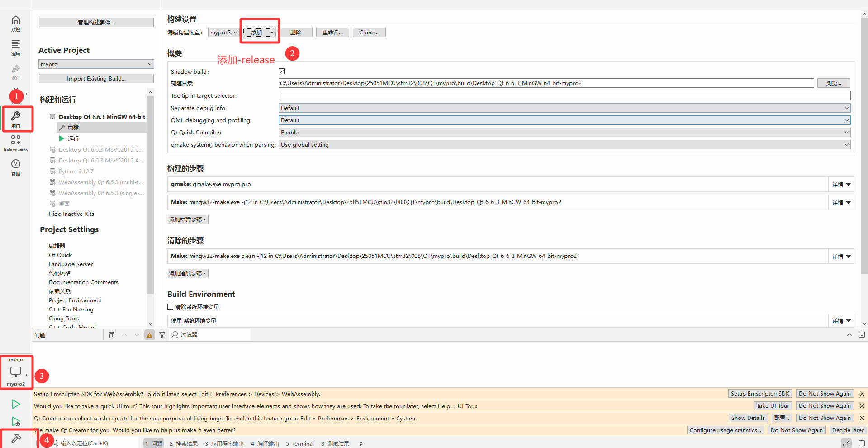This screenshot has width=868, height=448.
Task: Expand Build Environment details
Action: pyautogui.click(x=841, y=321)
